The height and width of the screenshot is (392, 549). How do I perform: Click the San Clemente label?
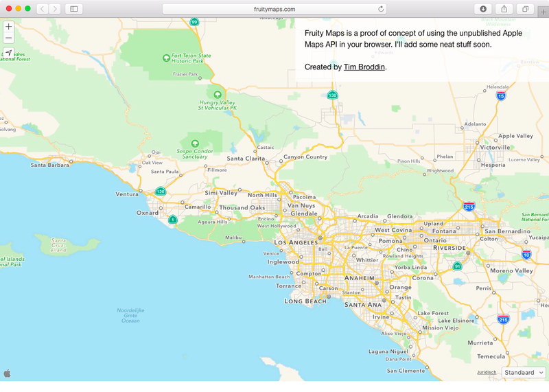[x=406, y=370]
